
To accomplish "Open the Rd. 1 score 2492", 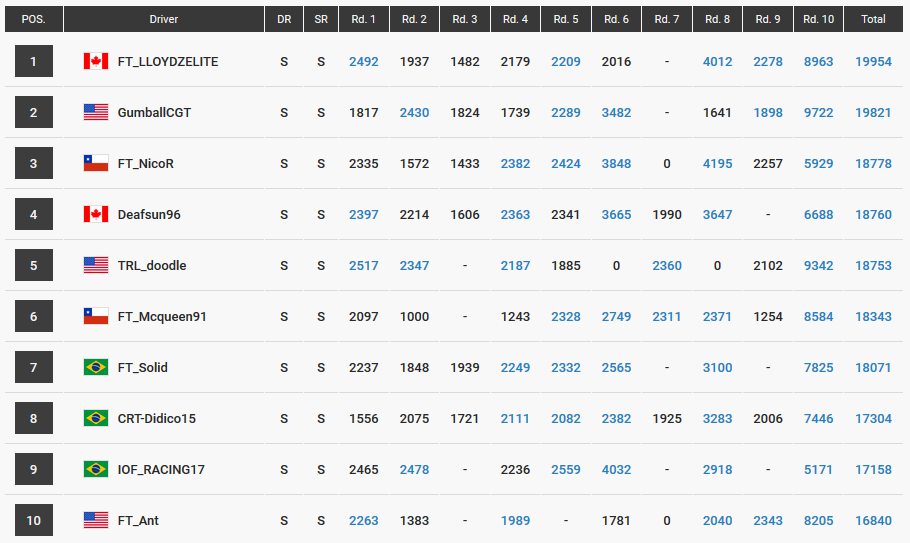I will coord(363,61).
